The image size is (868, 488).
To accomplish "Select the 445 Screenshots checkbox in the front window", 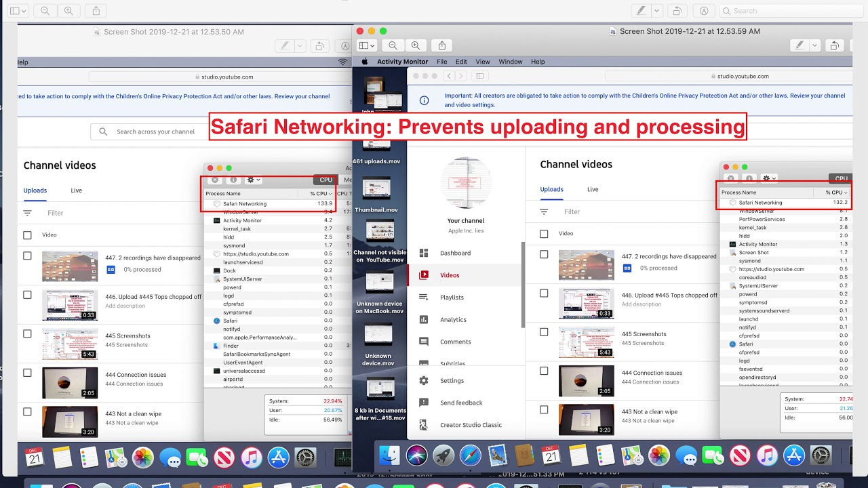I will pyautogui.click(x=544, y=332).
